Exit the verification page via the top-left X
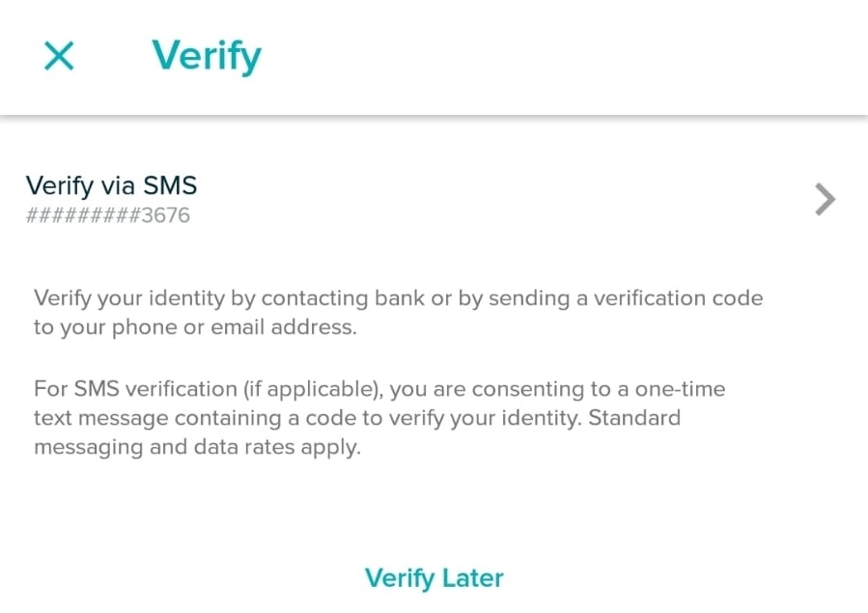Image resolution: width=868 pixels, height=613 pixels. (x=59, y=56)
